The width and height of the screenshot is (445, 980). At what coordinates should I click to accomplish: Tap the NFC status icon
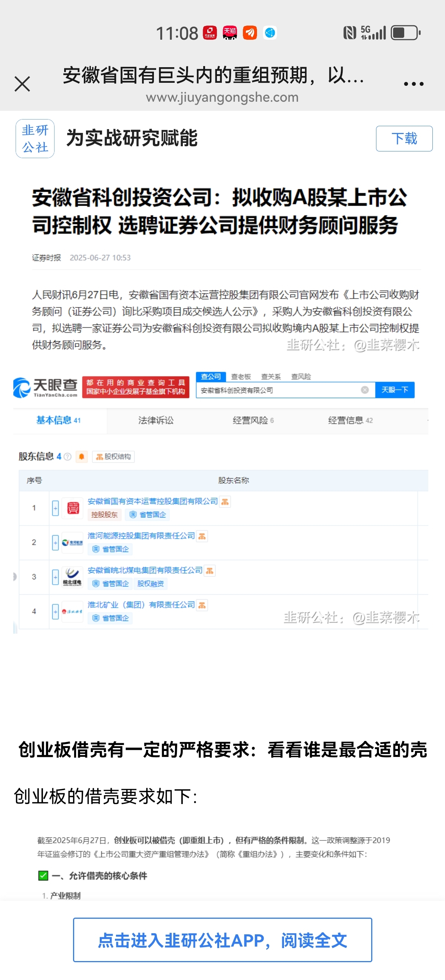click(x=350, y=33)
